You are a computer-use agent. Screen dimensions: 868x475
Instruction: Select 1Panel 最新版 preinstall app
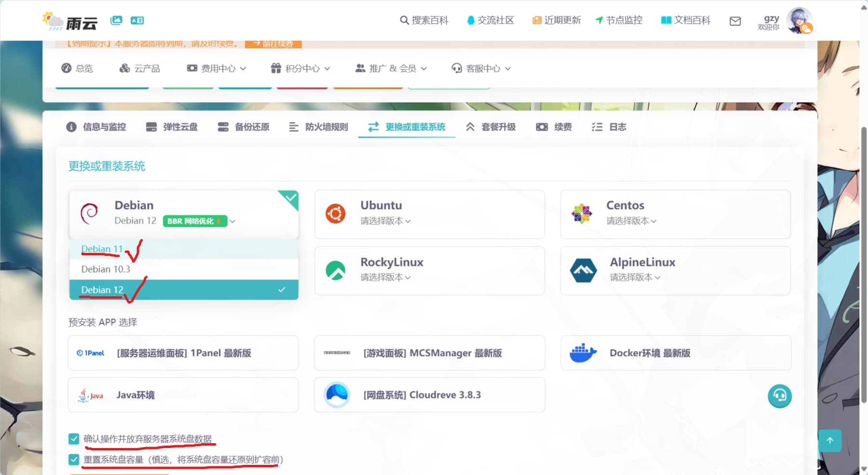coord(183,353)
